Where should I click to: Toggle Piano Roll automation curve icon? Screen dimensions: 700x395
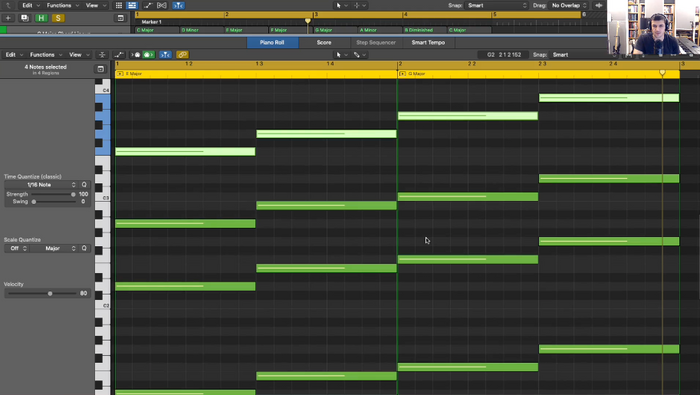click(x=119, y=54)
